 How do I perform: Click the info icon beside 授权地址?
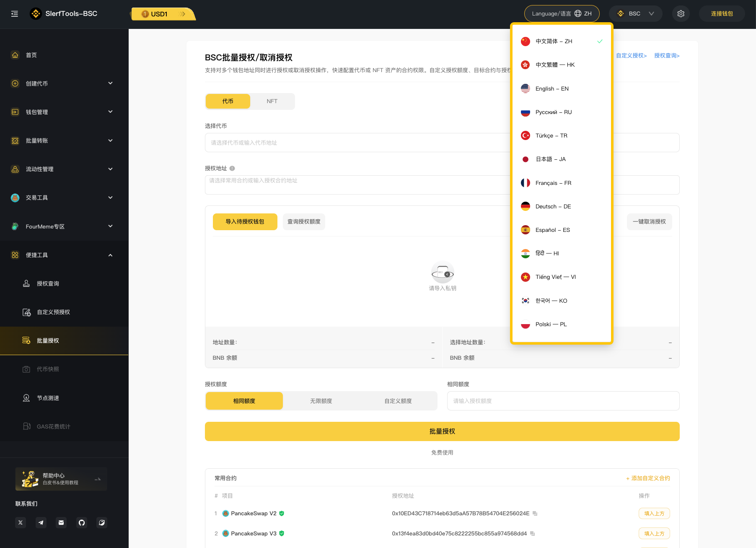[232, 169]
